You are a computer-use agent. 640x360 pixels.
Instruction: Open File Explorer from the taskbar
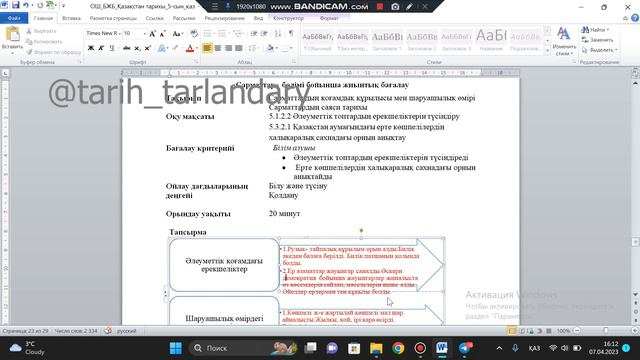tap(376, 348)
